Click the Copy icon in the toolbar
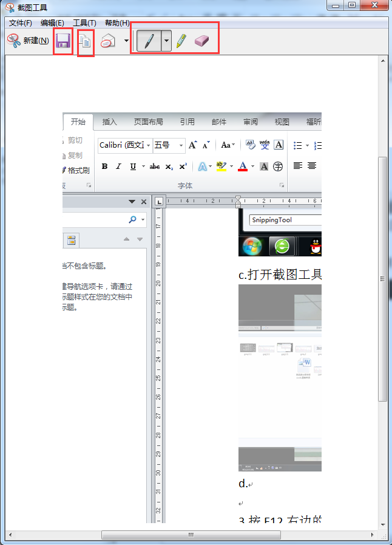The width and height of the screenshot is (392, 545). pyautogui.click(x=86, y=41)
